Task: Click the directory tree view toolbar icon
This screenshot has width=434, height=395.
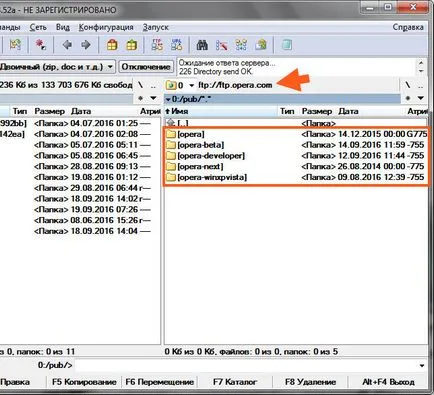Action: (15, 45)
